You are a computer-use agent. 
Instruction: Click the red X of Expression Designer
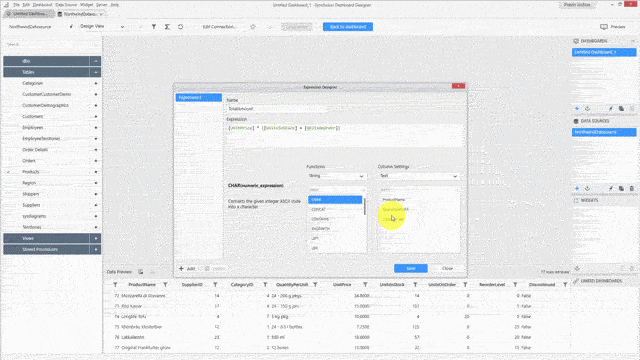(458, 86)
